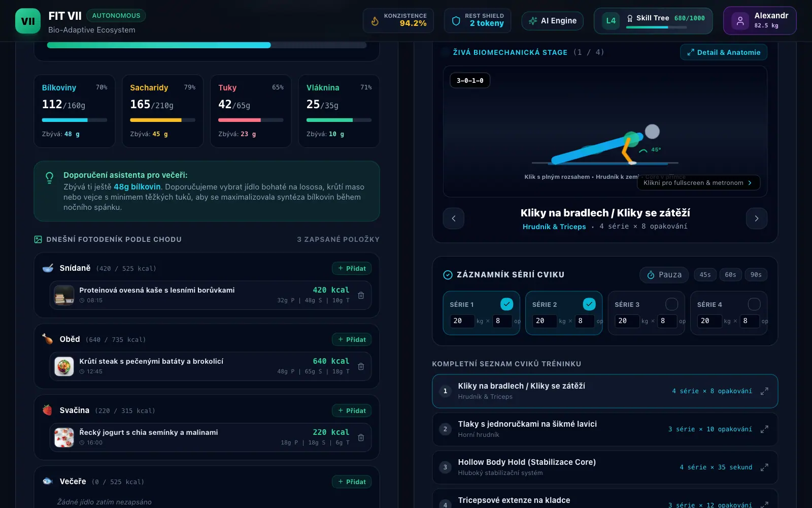Go to the next exercise

(757, 218)
